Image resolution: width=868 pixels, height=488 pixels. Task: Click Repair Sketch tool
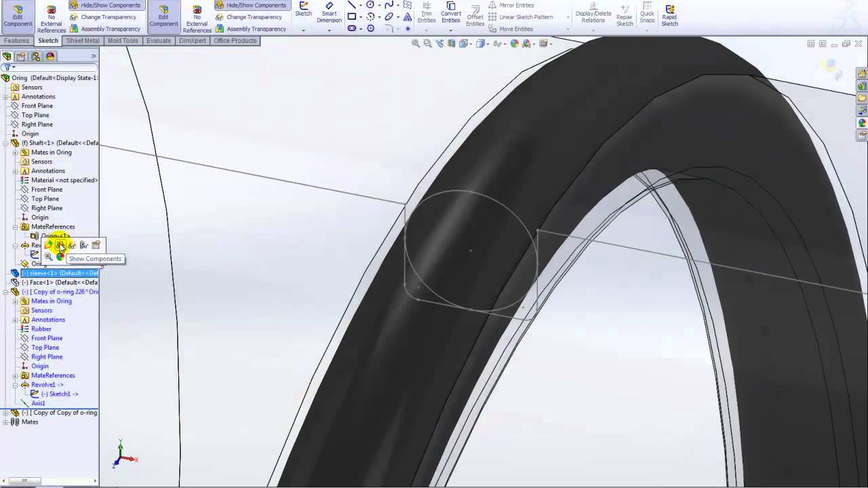point(625,16)
